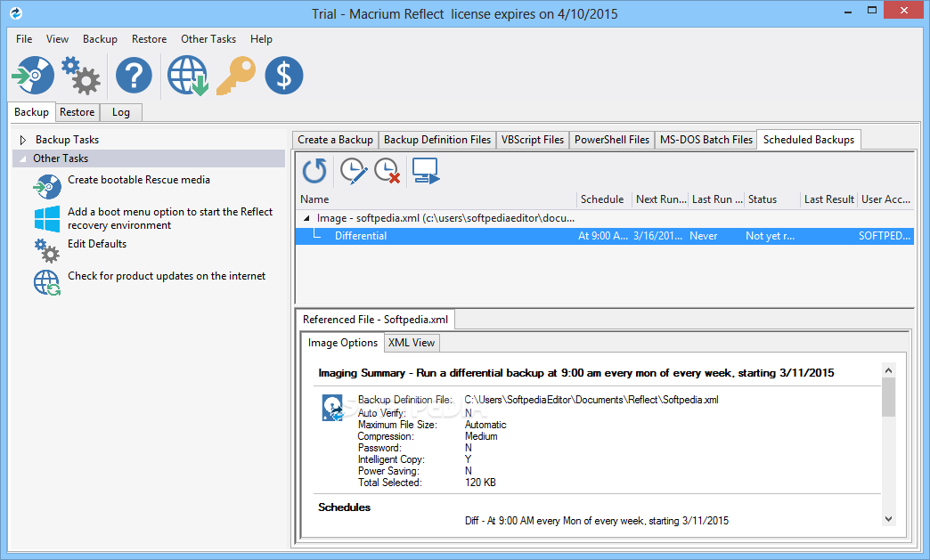930x560 pixels.
Task: Click the Macrium Reflect title bar icon
Action: click(x=16, y=12)
